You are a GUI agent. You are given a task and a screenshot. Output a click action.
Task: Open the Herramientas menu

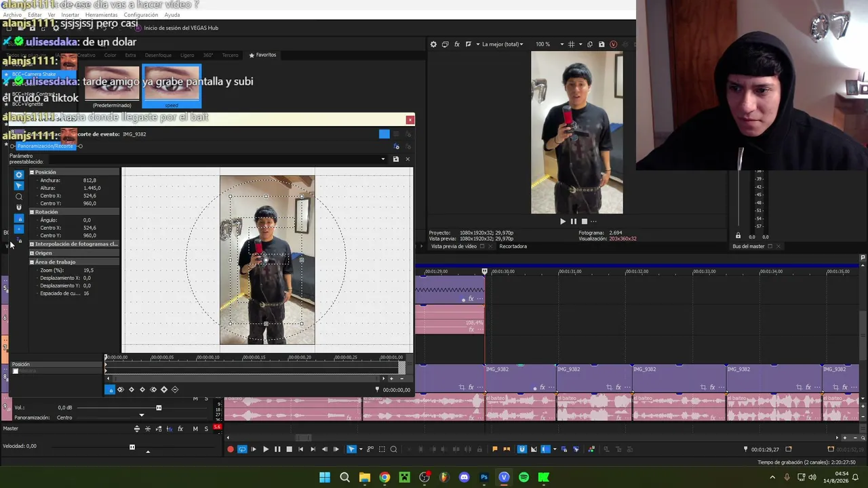[101, 15]
